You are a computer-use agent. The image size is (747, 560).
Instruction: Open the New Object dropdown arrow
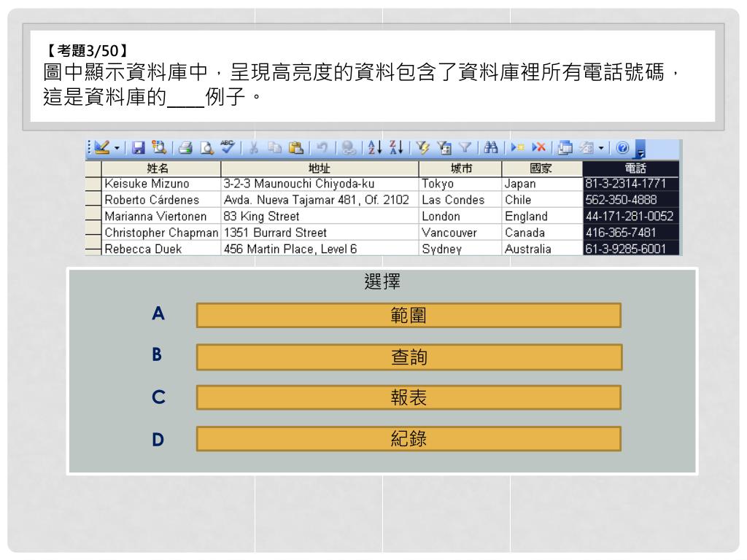601,148
